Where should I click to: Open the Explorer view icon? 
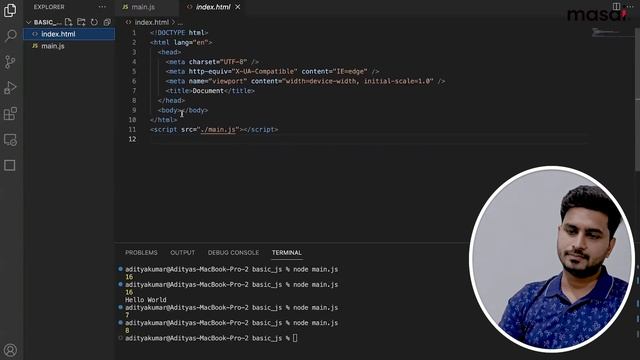click(10, 10)
